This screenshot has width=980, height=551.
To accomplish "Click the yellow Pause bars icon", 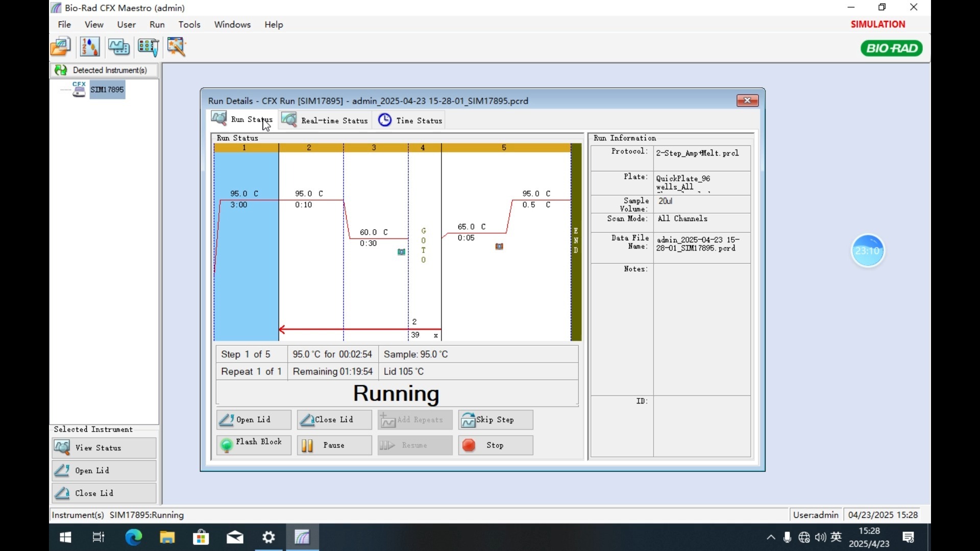I will [x=307, y=446].
